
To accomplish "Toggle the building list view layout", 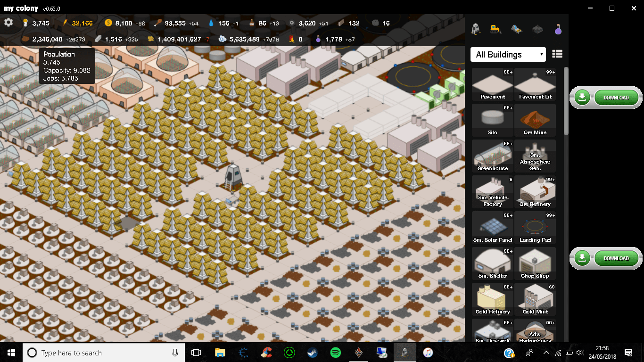I will (557, 54).
